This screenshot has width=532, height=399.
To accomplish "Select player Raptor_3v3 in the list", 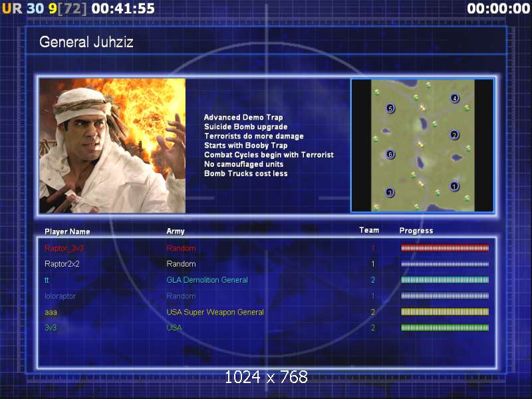I will (64, 248).
